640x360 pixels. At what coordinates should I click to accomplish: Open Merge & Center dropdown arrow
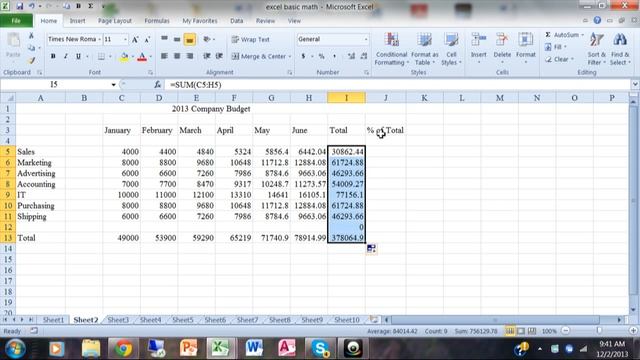(x=290, y=56)
